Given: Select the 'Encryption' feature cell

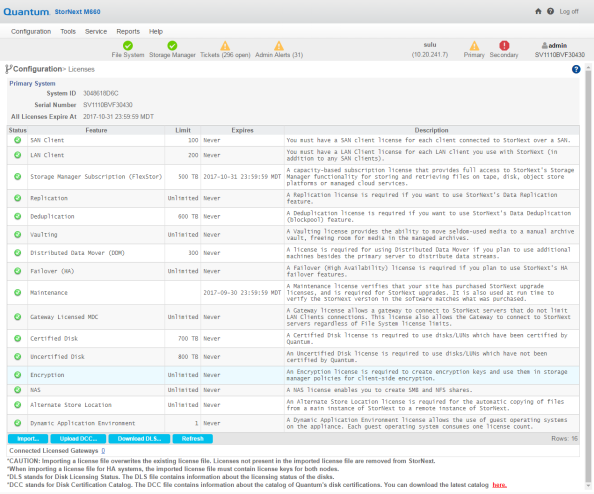Looking at the screenshot, I should coord(96,375).
